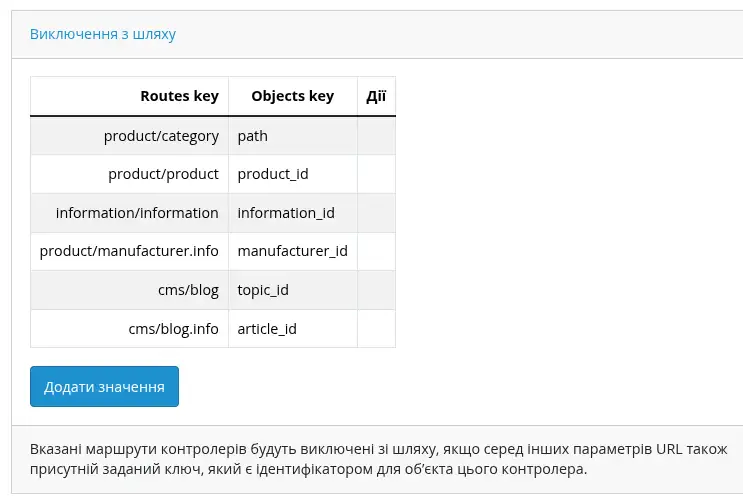Click the 'Дії' column header
The image size is (743, 503).
(376, 97)
